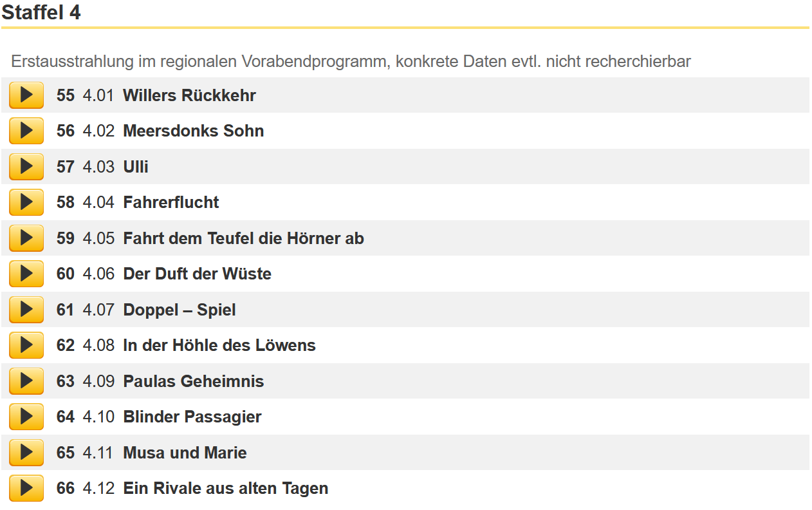The image size is (812, 510).
Task: Play Ein Rivale aus alten Tagen
Action: [x=26, y=488]
